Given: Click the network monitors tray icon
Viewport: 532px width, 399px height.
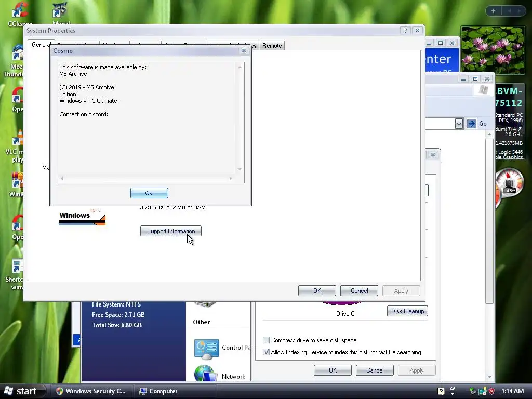Looking at the screenshot, I should tap(482, 391).
